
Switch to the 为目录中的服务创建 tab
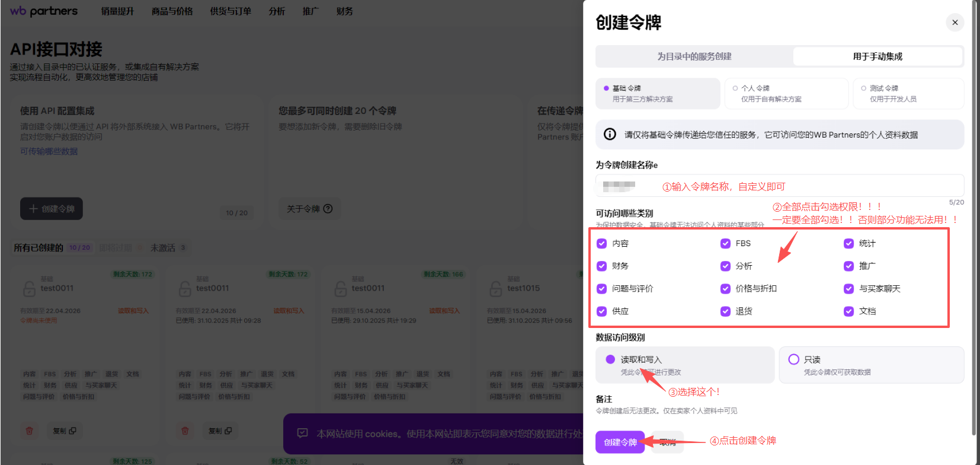click(x=694, y=56)
